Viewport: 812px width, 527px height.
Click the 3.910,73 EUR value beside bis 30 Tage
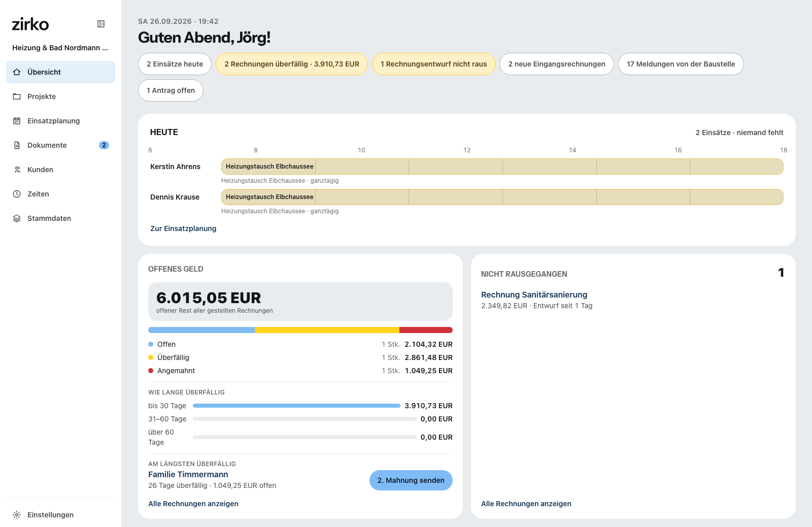coord(428,406)
